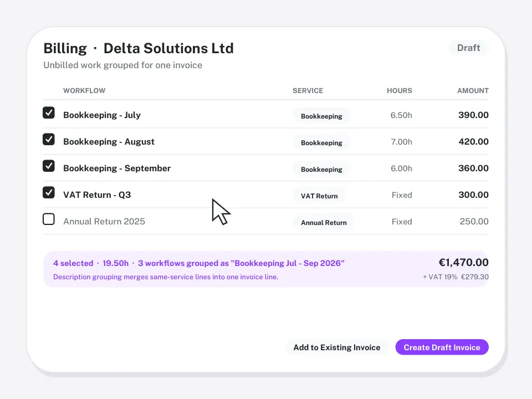Click the Bookkeeping service tag in September row
Image resolution: width=532 pixels, height=399 pixels.
pyautogui.click(x=321, y=170)
